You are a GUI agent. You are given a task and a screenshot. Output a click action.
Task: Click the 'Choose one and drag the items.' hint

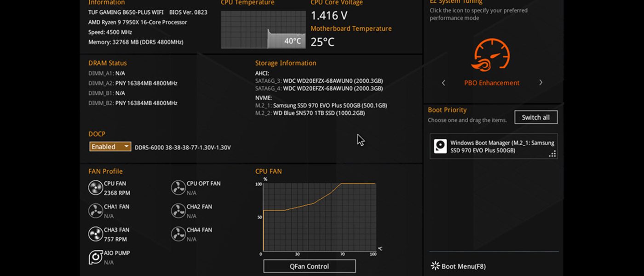click(x=467, y=120)
